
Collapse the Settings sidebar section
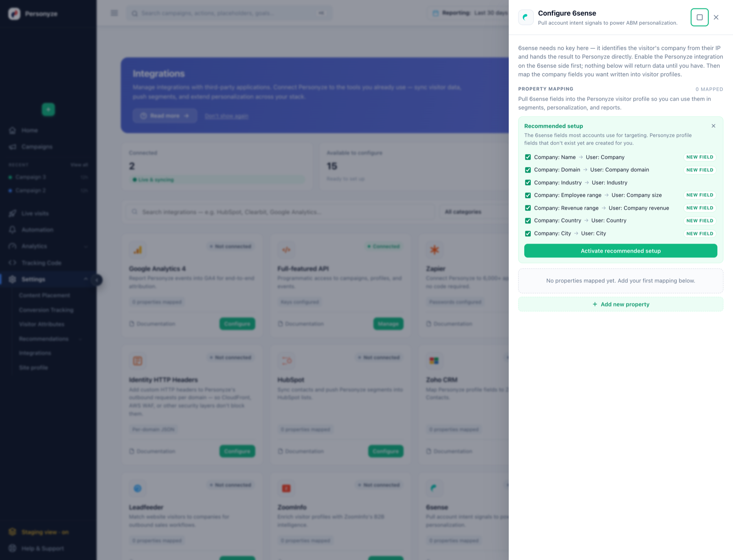point(86,279)
